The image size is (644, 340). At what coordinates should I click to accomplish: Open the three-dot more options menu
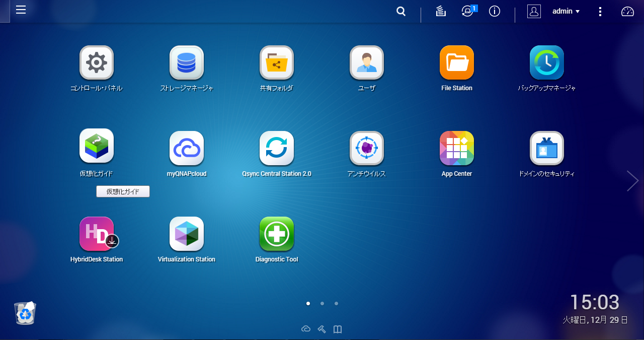click(600, 11)
